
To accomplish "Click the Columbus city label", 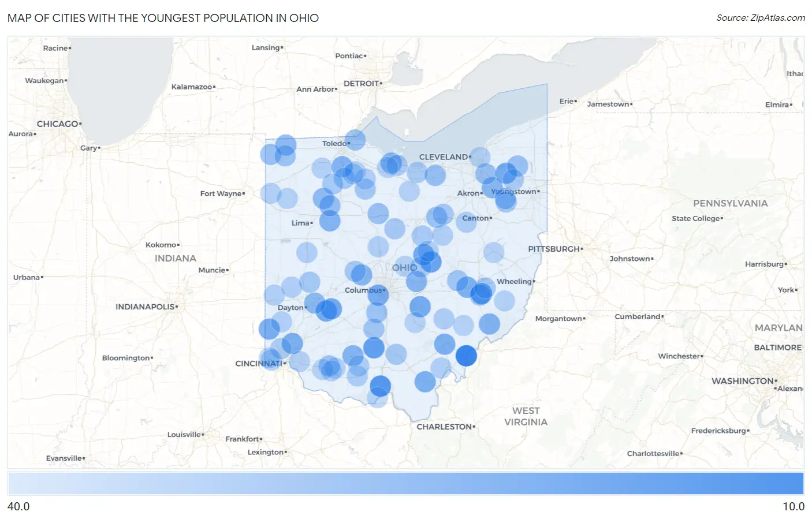I will pos(363,290).
